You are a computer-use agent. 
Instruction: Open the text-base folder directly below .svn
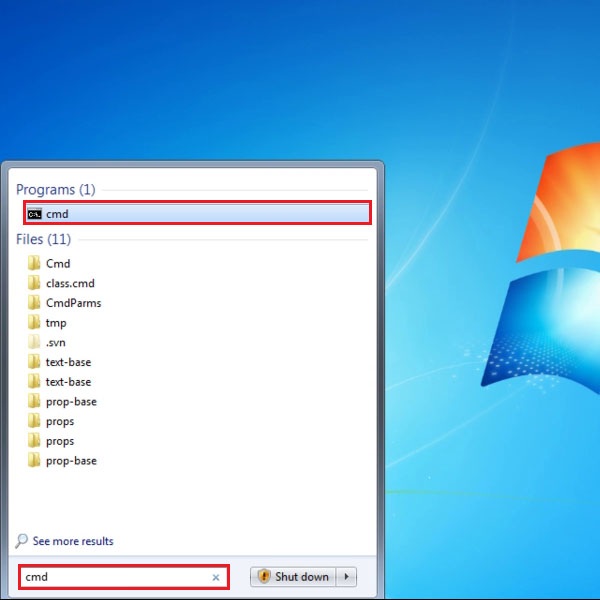tap(59, 362)
